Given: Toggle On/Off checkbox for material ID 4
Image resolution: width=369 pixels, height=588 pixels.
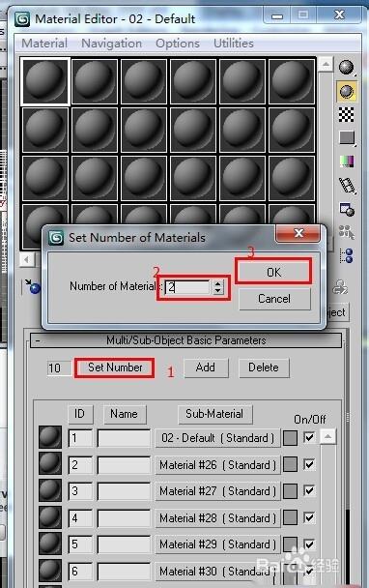Looking at the screenshot, I should click(309, 517).
